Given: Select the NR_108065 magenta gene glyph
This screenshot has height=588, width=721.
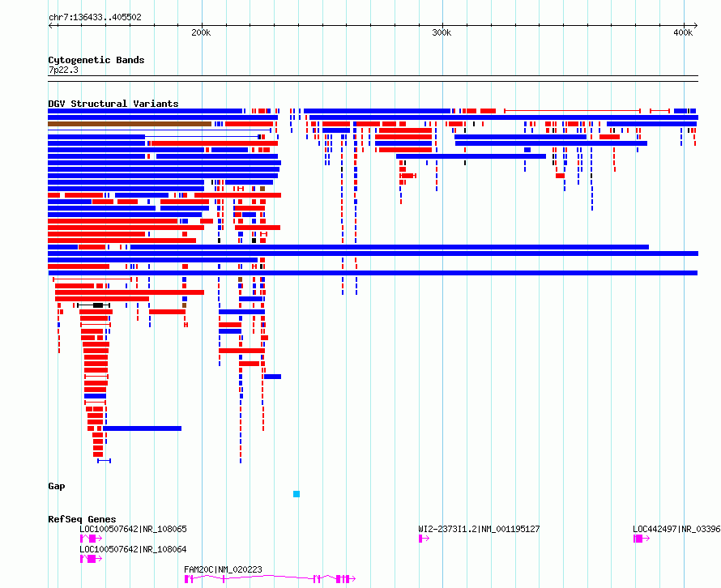Looking at the screenshot, I should (91, 539).
